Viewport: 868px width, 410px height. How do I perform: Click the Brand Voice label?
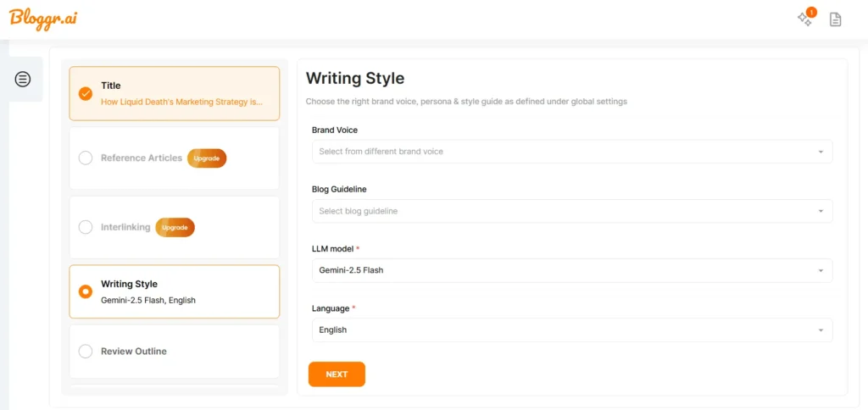[x=335, y=130]
